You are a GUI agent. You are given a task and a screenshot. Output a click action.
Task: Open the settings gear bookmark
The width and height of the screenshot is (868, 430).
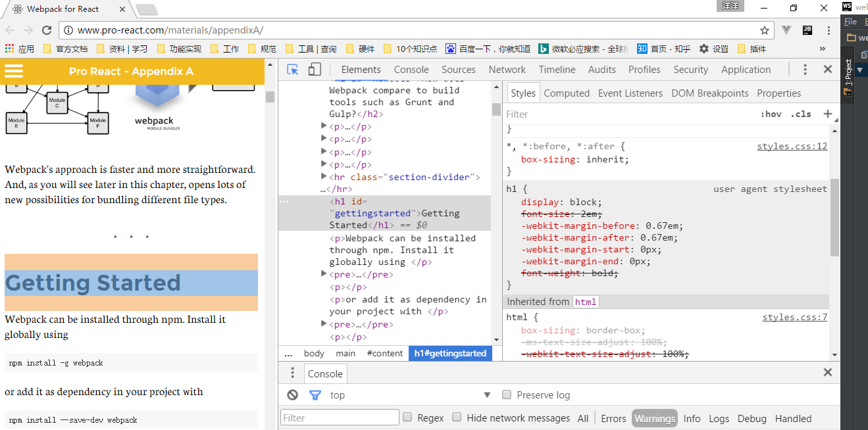[713, 49]
